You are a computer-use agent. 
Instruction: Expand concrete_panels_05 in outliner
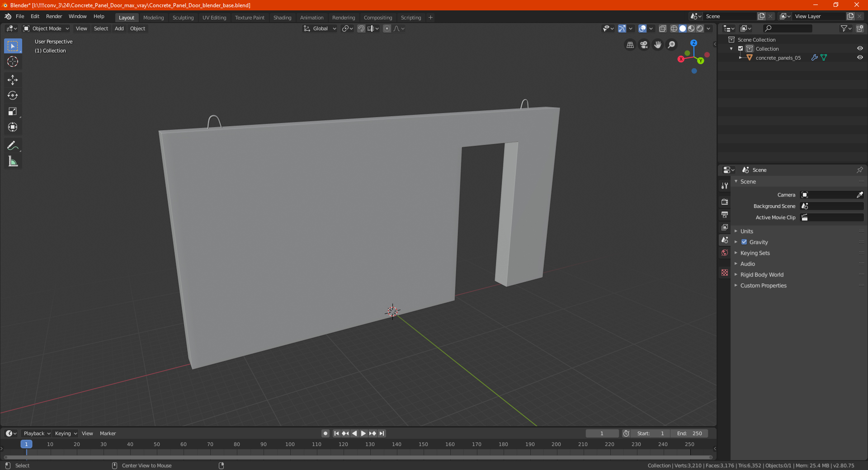740,57
